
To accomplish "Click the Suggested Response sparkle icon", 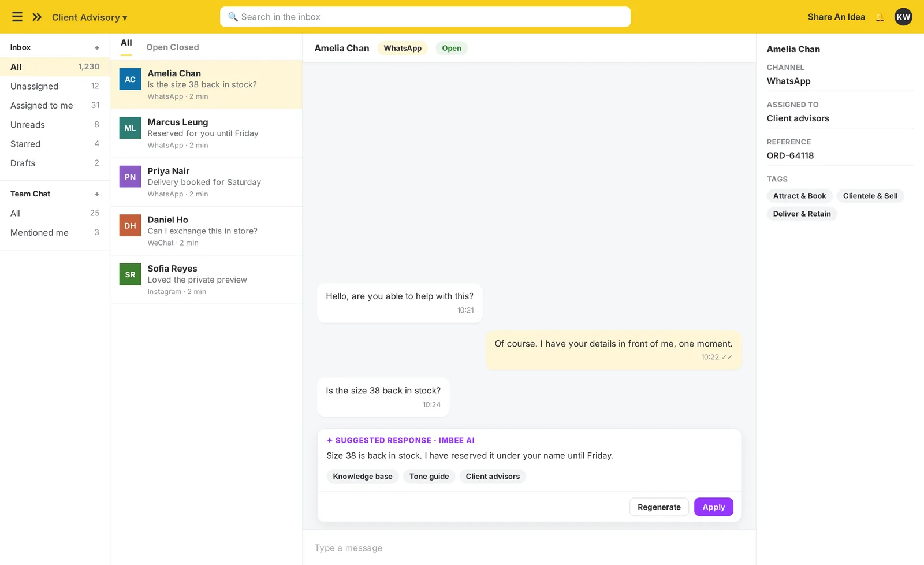I will pyautogui.click(x=330, y=440).
